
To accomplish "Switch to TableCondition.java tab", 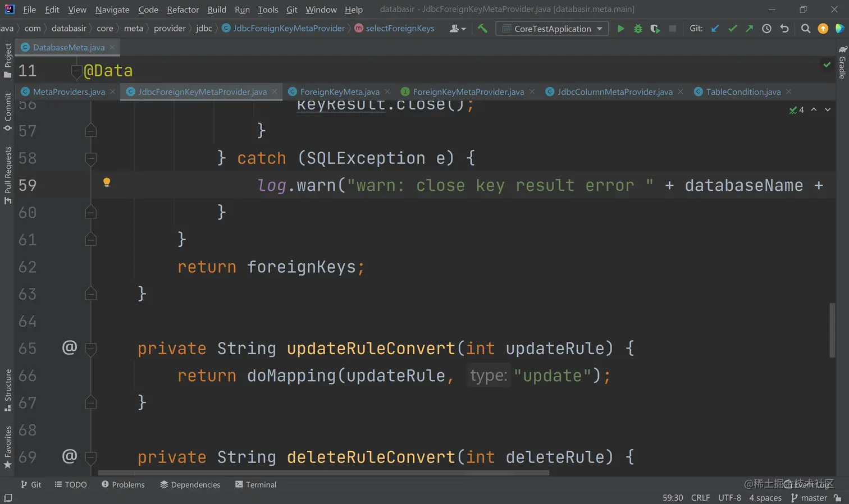I will pyautogui.click(x=743, y=92).
